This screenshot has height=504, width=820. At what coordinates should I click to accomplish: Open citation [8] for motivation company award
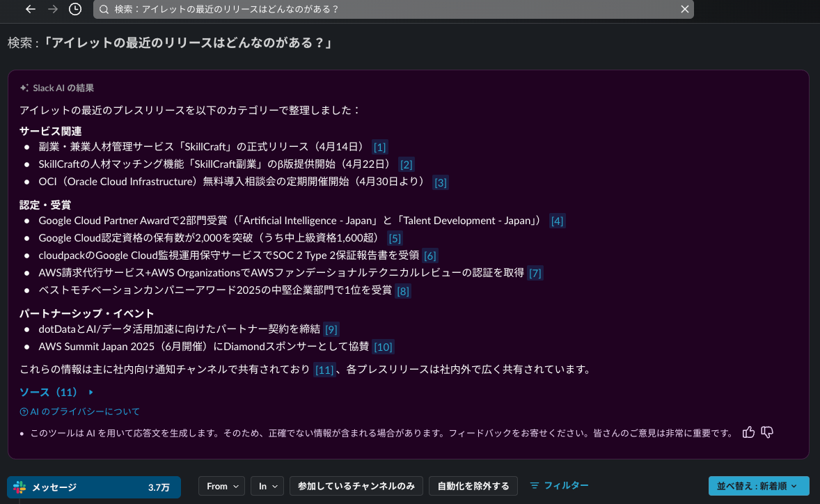pos(402,291)
